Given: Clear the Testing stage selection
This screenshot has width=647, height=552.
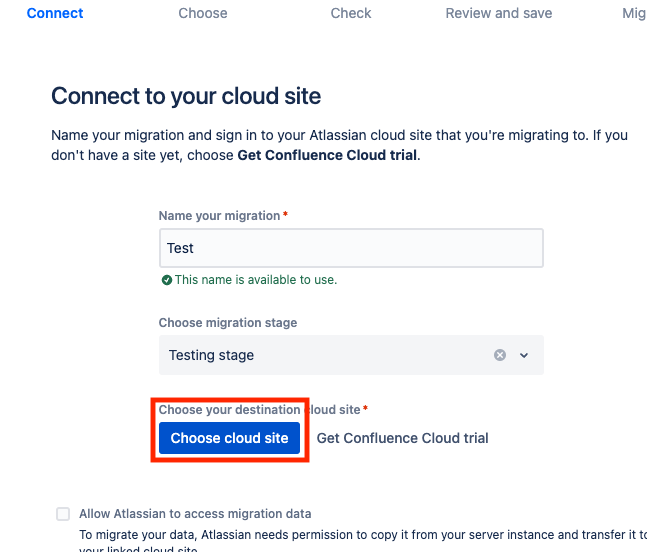Looking at the screenshot, I should pos(500,355).
